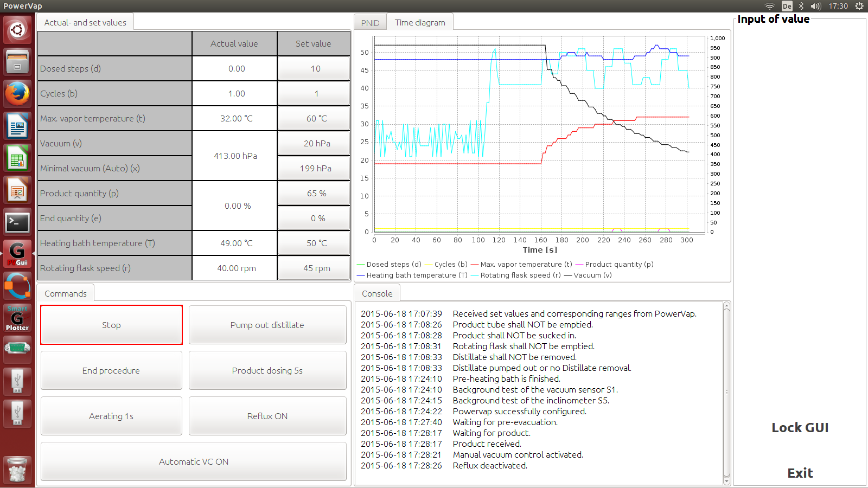Open the Trash in the dock
This screenshot has height=488, width=868.
click(17, 469)
